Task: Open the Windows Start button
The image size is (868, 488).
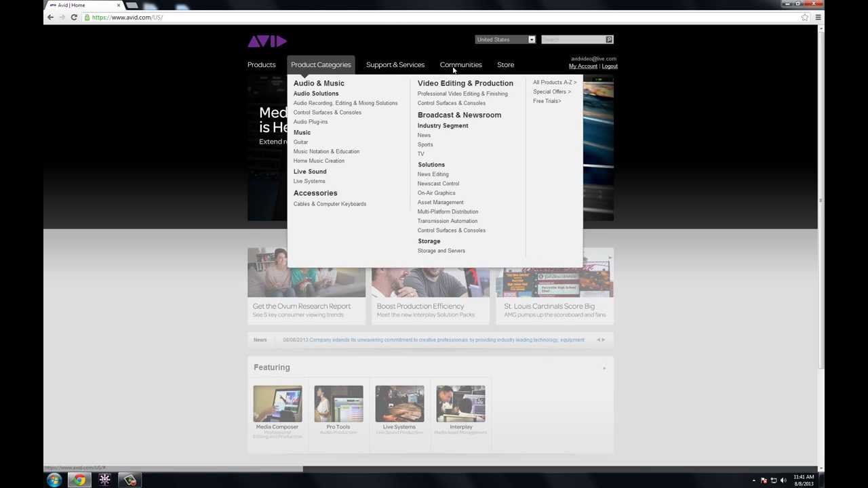Action: [x=54, y=480]
